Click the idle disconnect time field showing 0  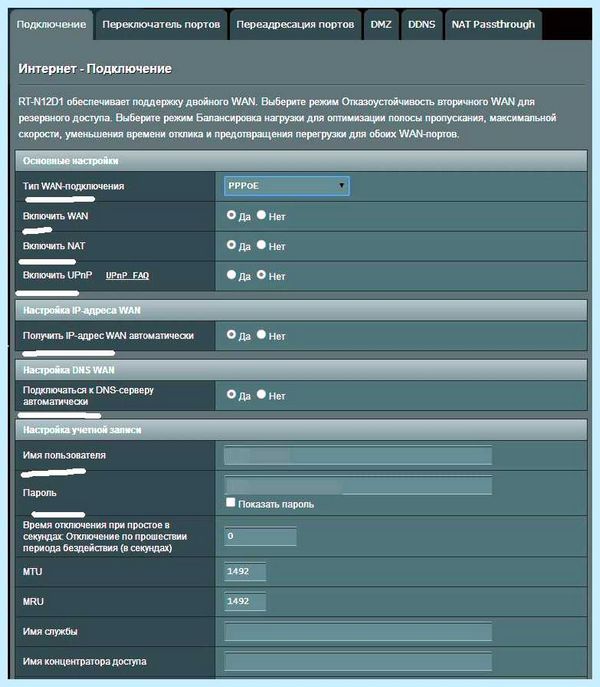click(260, 536)
